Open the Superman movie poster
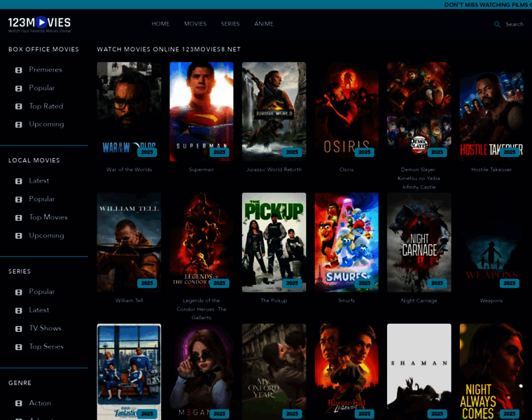The height and width of the screenshot is (420, 532). 202,111
